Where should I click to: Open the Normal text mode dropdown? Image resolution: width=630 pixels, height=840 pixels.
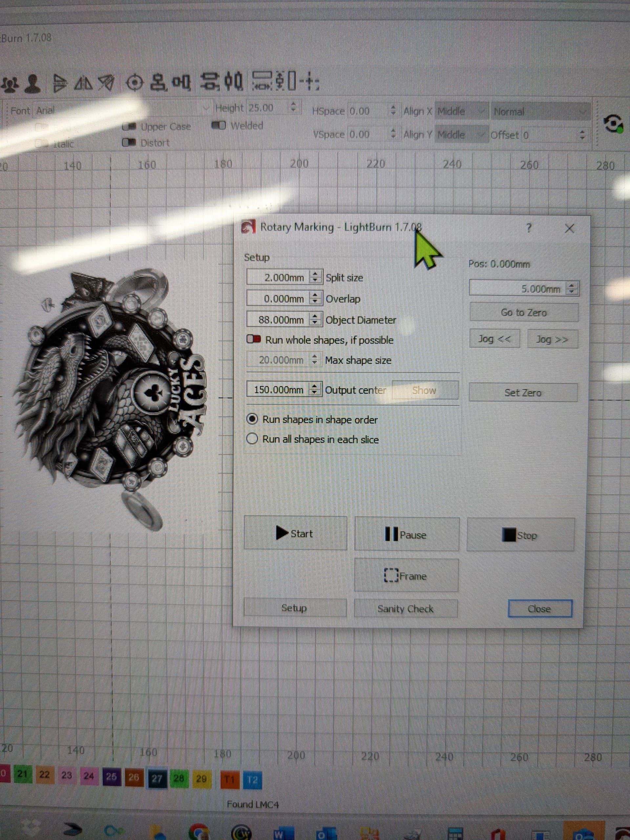540,112
